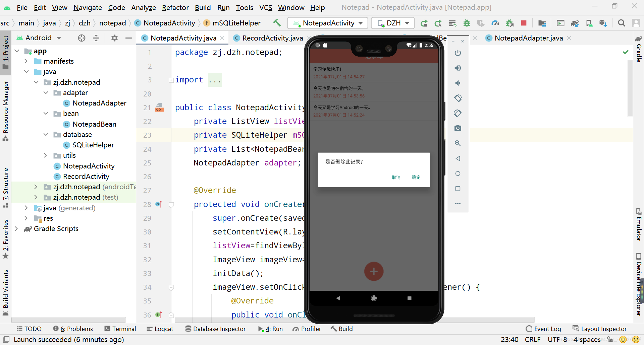Click the Make Project hammer icon

coord(277,23)
